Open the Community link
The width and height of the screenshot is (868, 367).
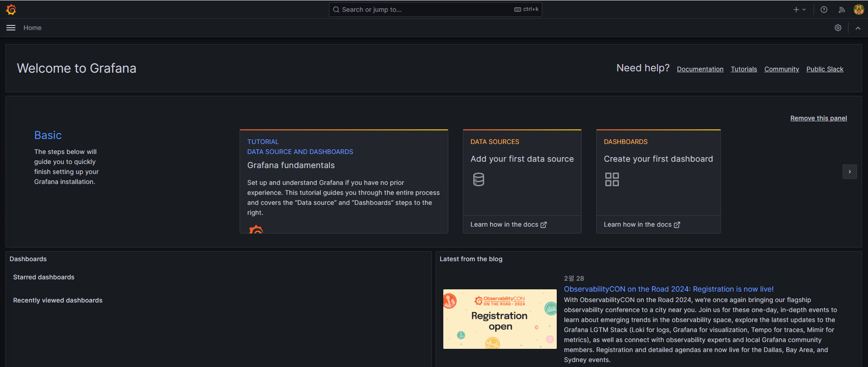[781, 69]
